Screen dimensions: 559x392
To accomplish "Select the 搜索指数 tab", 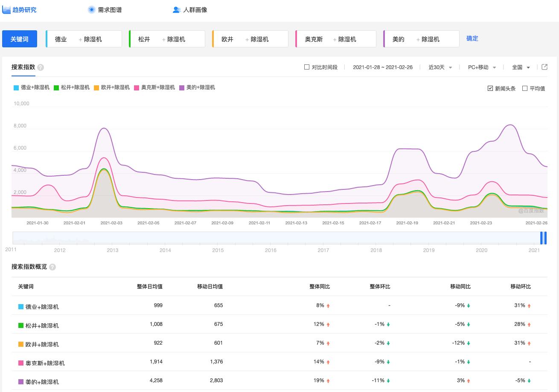I will click(23, 67).
